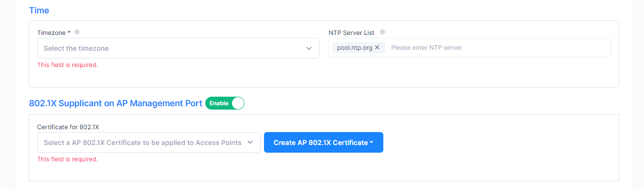Screen dimensions: 644x190
Task: Click the 802.1X Supplicant on AP Management Port heading
Action: [x=116, y=103]
